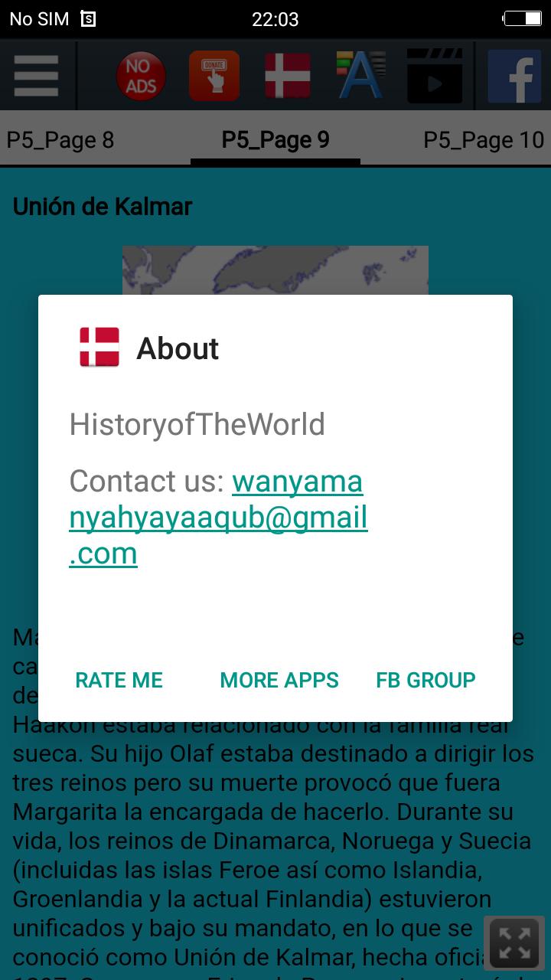Screen dimensions: 551x980
Task: Tap the HistoryofTheWorld text in dialog
Action: point(197,425)
